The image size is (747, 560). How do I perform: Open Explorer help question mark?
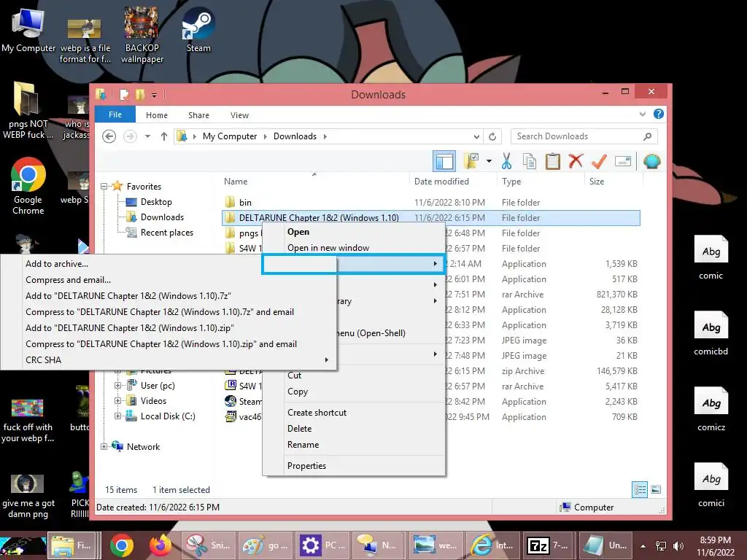[x=659, y=114]
